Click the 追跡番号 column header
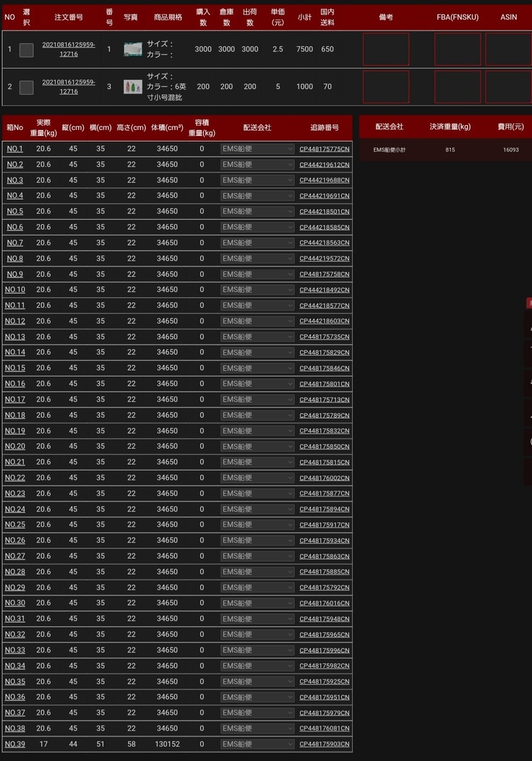This screenshot has height=761, width=532. click(324, 127)
